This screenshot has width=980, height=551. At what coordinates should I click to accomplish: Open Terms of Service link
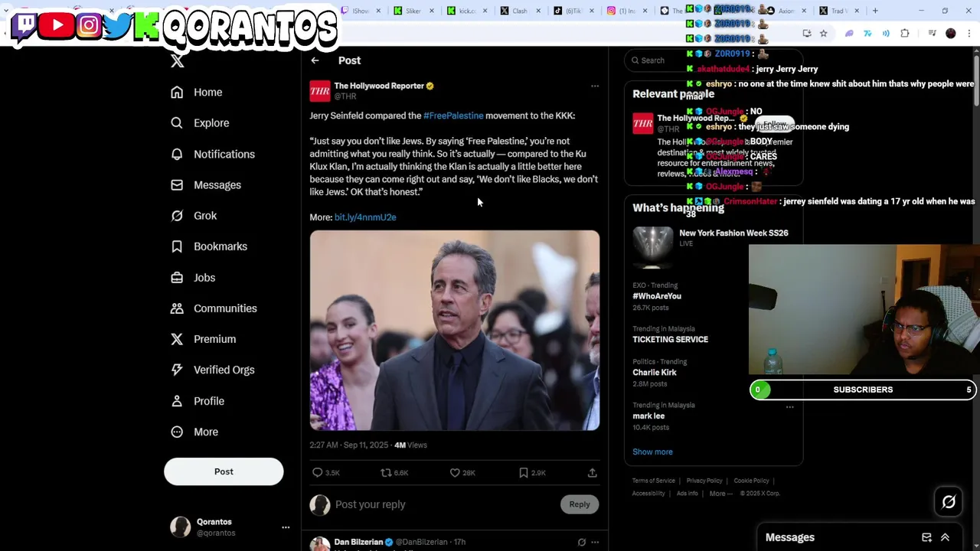tap(654, 481)
